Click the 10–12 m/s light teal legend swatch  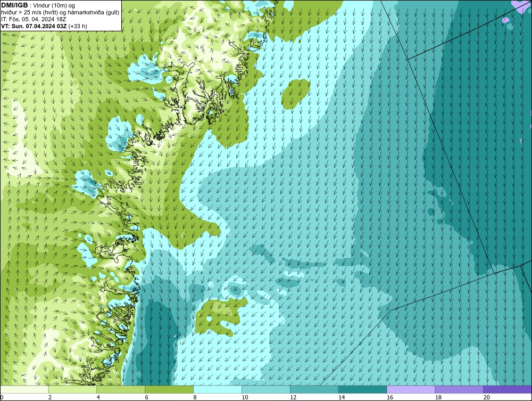tap(266, 389)
